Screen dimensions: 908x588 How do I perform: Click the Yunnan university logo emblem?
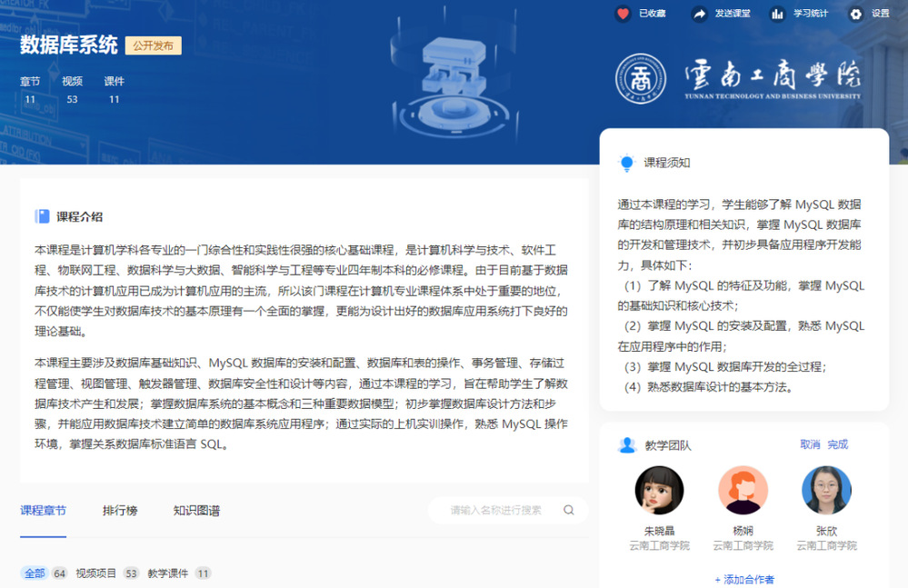[641, 79]
